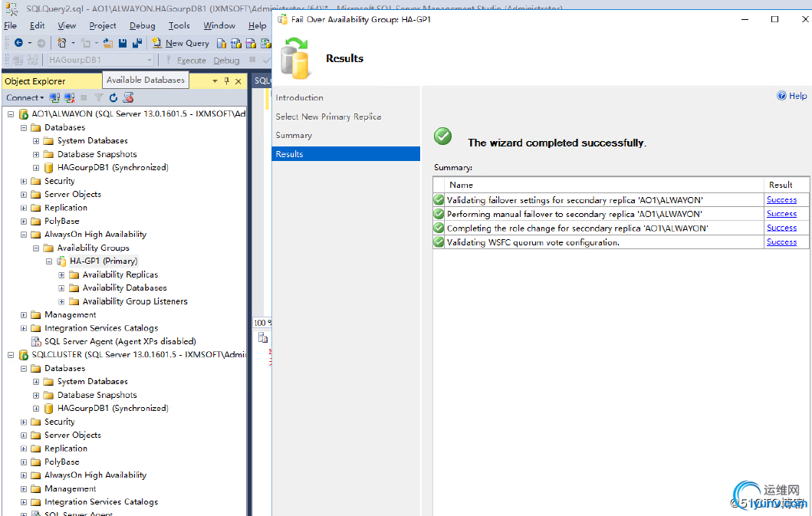Expand System Databases under AO1\ALWAYON
This screenshot has width=812, height=516.
tap(36, 141)
